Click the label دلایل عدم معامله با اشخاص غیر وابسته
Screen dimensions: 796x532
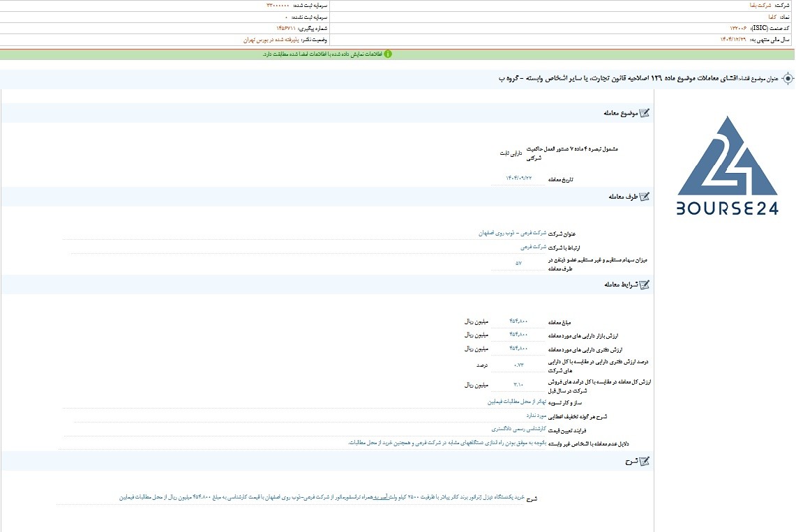click(589, 444)
